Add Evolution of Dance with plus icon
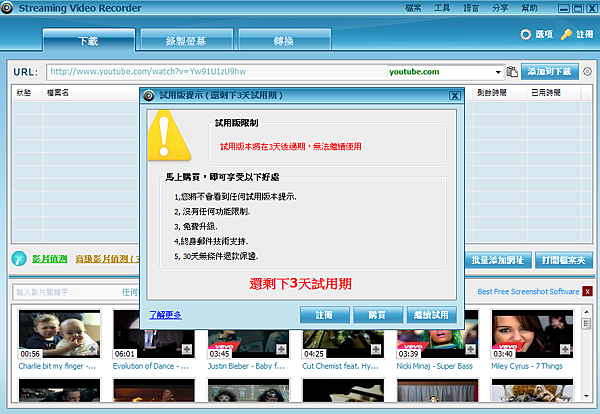Viewport: 600px width, 414px height. tap(187, 349)
